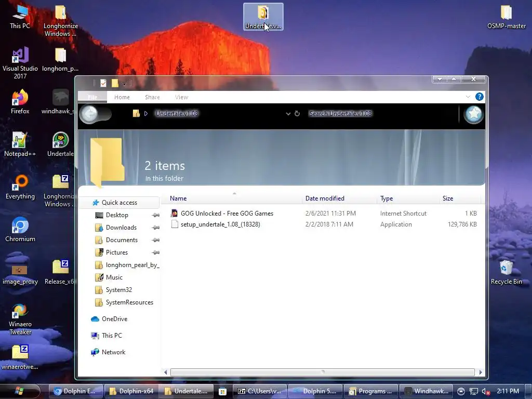Viewport: 532px width, 399px height.
Task: Open Winaero Tweaker desktop shortcut
Action: pos(20,319)
